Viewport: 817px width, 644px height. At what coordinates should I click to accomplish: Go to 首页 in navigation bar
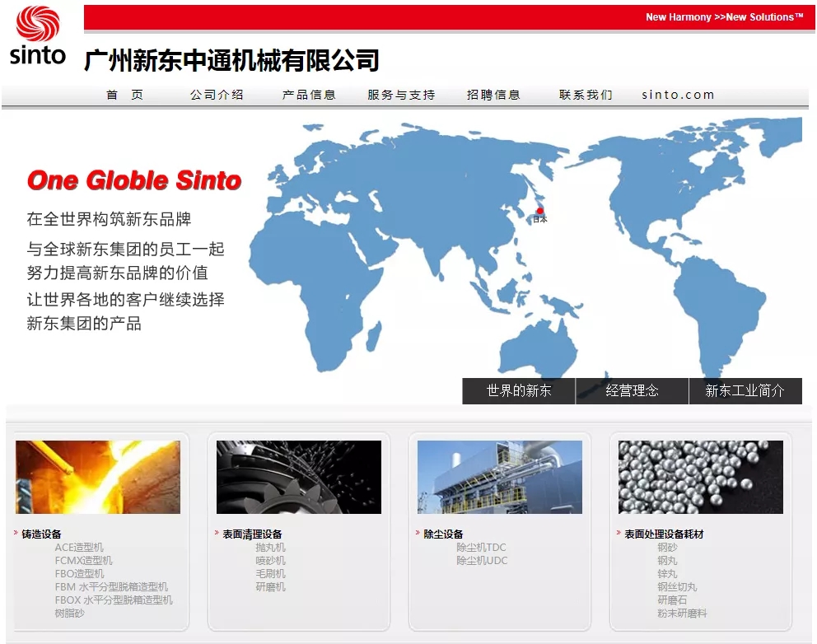[124, 95]
